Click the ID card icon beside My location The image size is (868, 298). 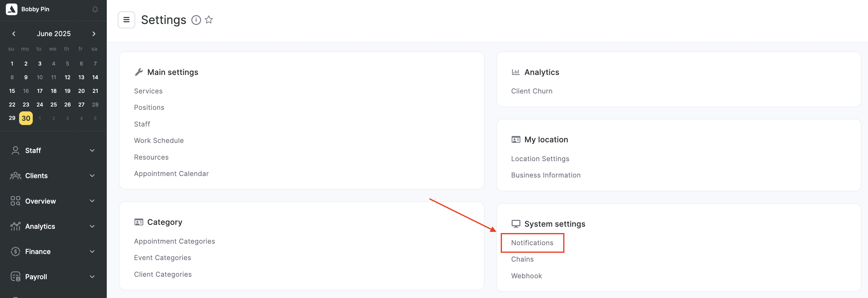pos(516,140)
